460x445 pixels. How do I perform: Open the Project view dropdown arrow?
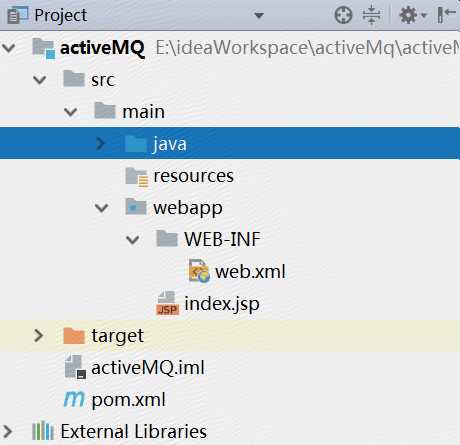259,15
